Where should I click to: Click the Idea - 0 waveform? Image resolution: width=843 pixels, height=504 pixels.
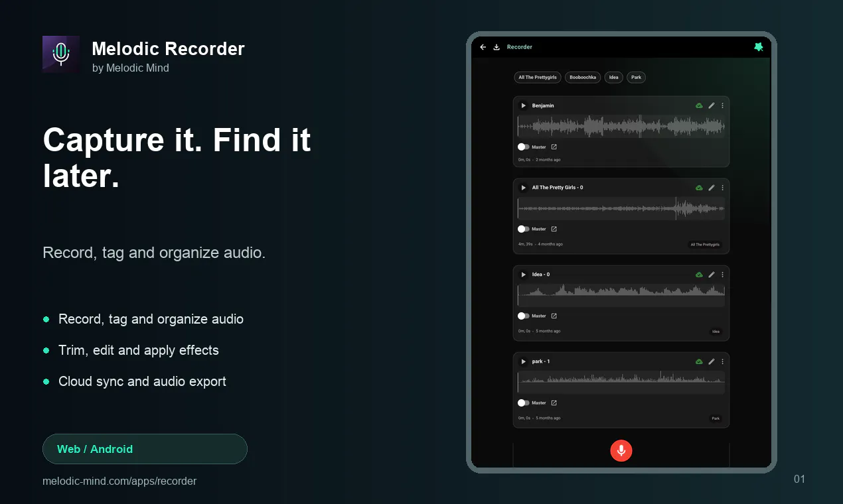[x=621, y=295]
